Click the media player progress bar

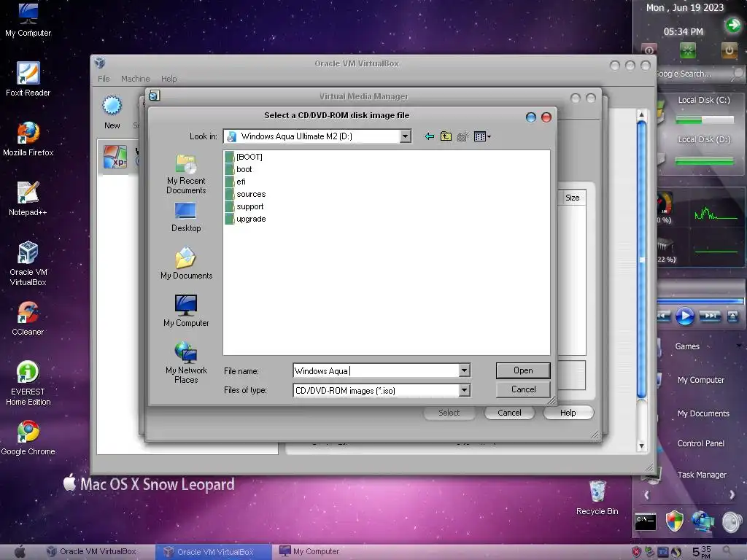tap(700, 301)
